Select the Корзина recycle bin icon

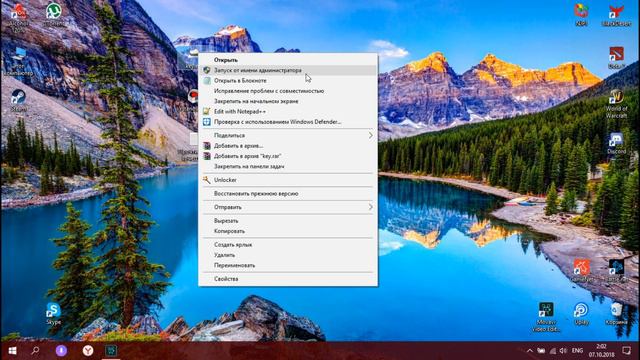coord(616,313)
